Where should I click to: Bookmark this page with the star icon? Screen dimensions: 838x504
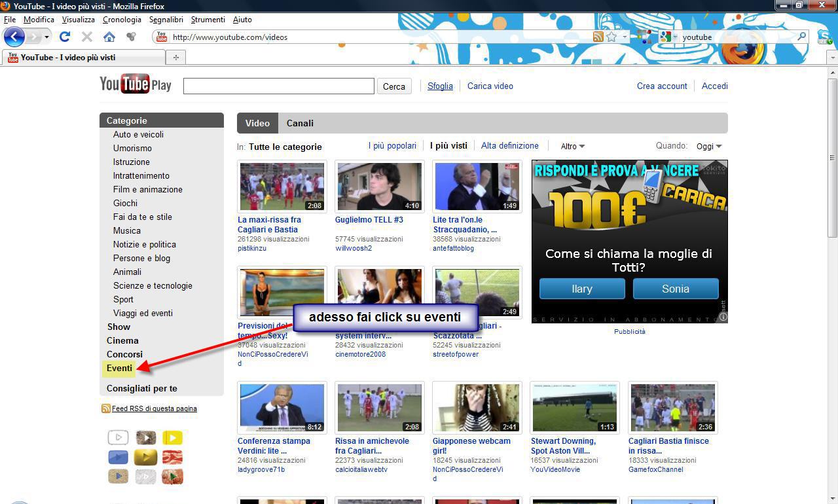611,37
